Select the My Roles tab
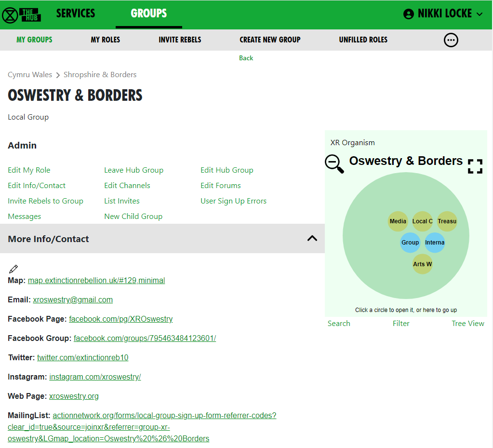 point(106,40)
